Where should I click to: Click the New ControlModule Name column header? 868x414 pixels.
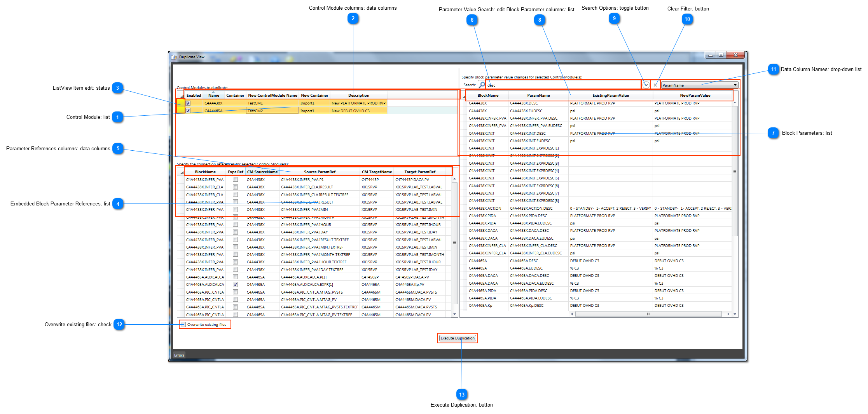pos(272,96)
